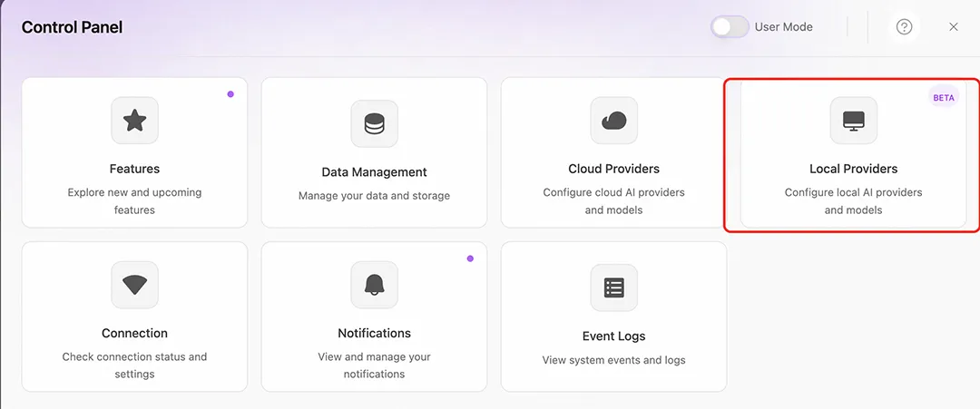Click the Event Logs title
The image size is (980, 409).
(613, 336)
